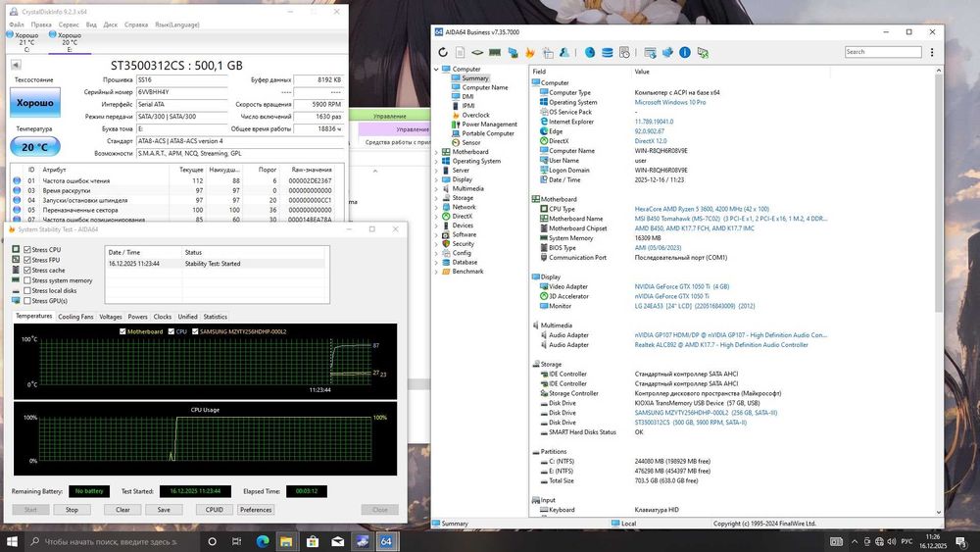This screenshot has width=980, height=552.
Task: Expand the Operating System tree node
Action: coord(436,162)
